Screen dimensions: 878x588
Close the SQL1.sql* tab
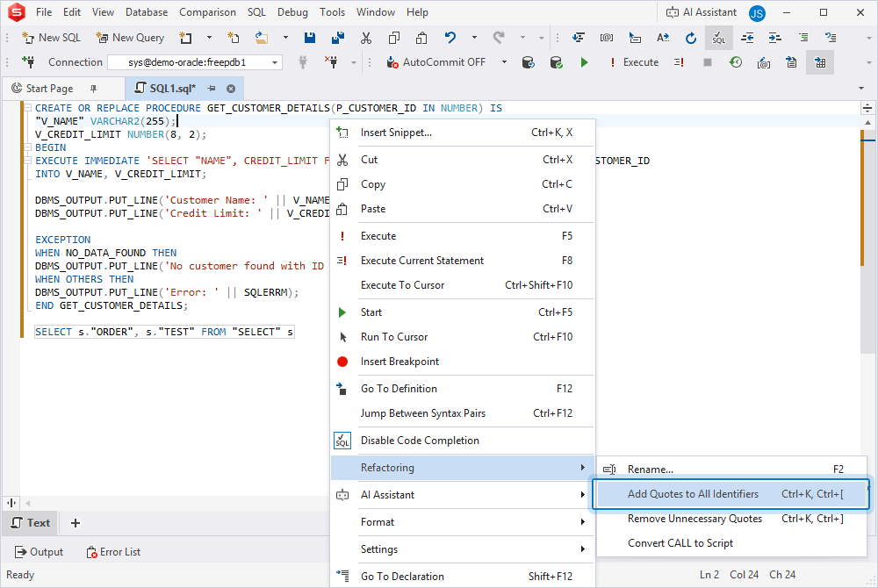[x=231, y=89]
